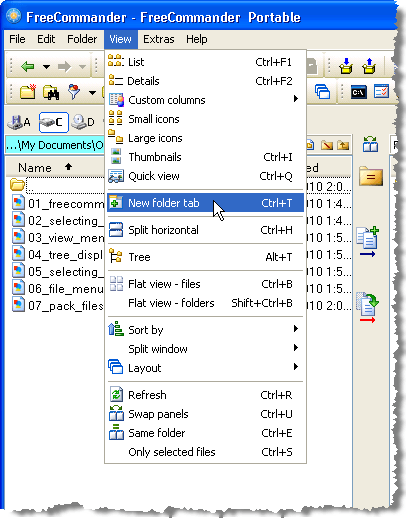Click the unpack files icon with blue up arrow
Image resolution: width=406 pixels, height=518 pixels.
369,66
